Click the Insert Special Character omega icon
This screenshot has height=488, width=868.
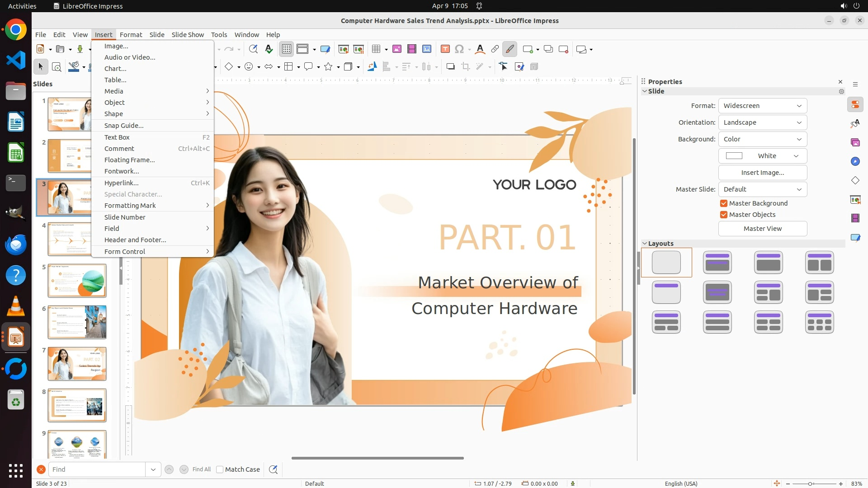(x=459, y=49)
